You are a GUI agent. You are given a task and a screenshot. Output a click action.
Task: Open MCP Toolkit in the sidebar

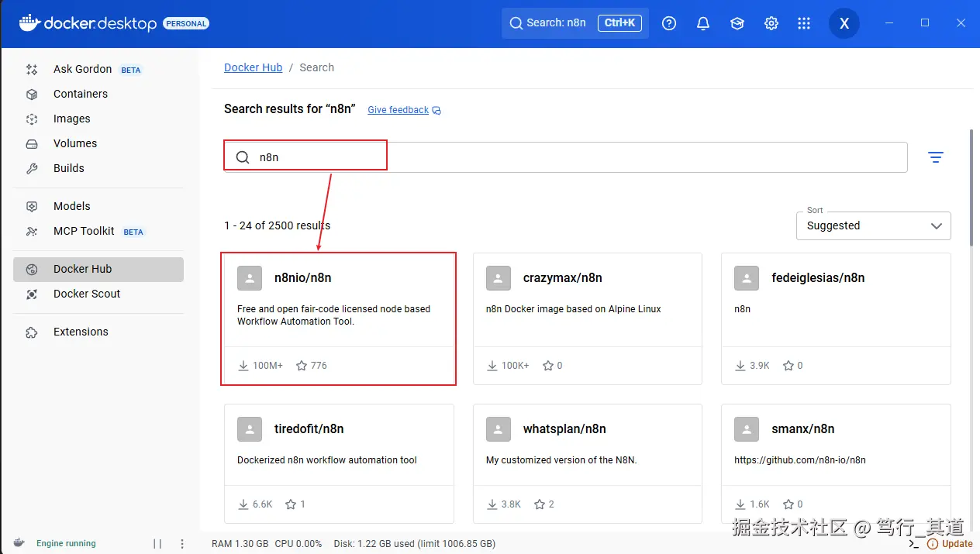[x=98, y=231]
